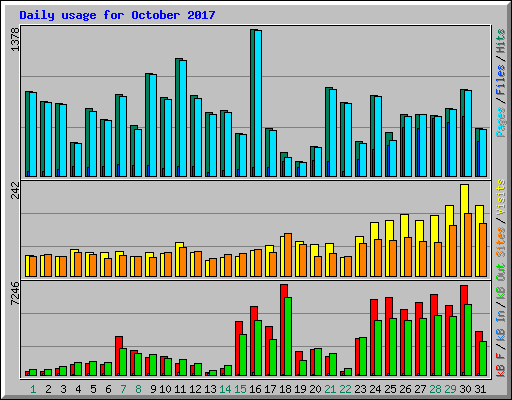Click the cyan files bar for day 11
512x400 pixels.
point(183,118)
